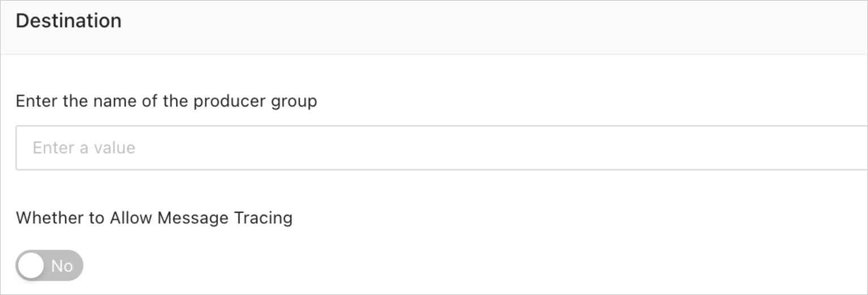Click the "Destination" section heading

tap(69, 21)
